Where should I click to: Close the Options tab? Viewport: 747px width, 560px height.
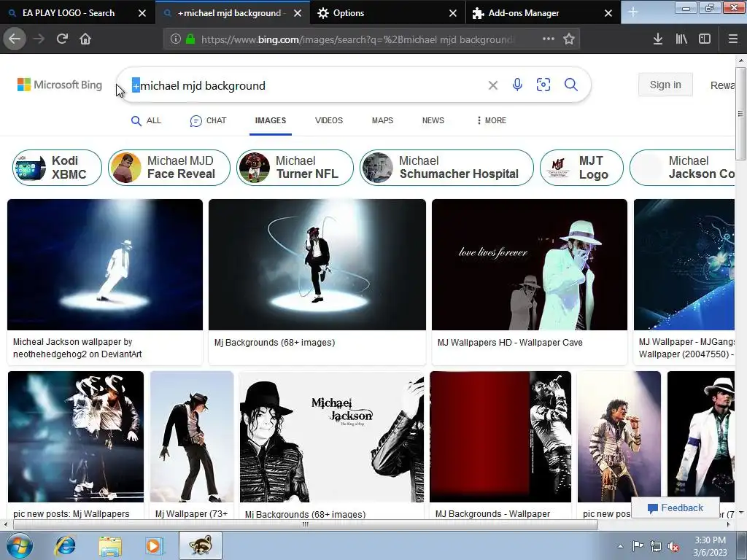click(x=453, y=13)
